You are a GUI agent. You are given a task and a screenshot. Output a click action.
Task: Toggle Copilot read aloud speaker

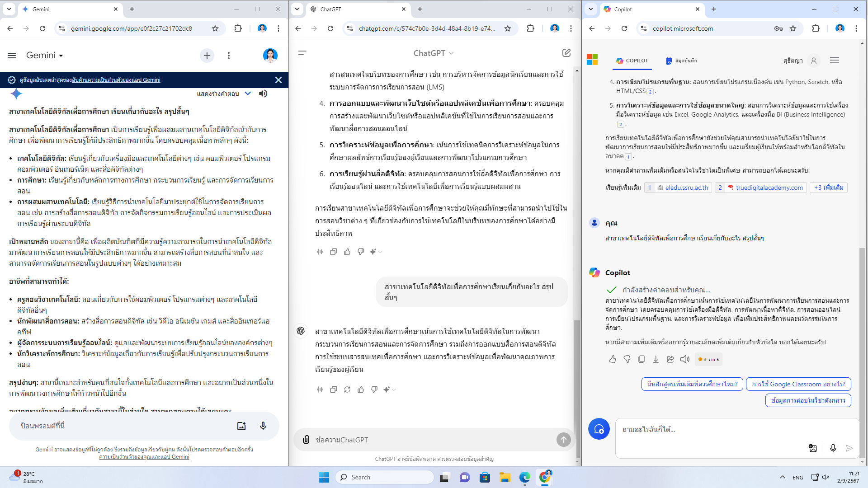pos(685,359)
